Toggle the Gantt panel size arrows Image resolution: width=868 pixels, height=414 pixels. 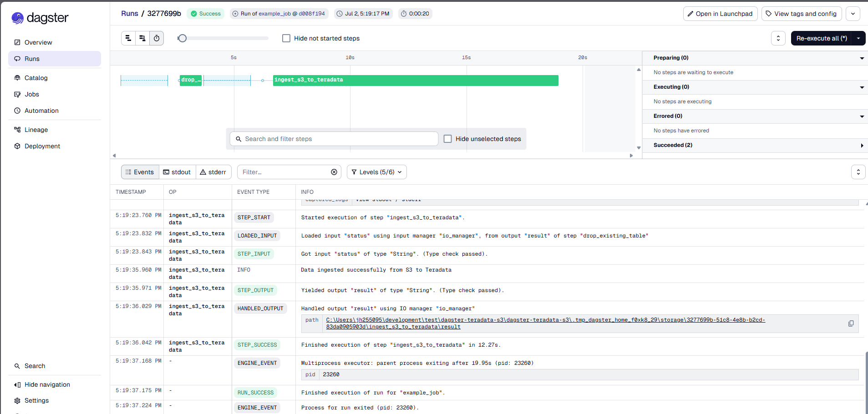point(778,38)
